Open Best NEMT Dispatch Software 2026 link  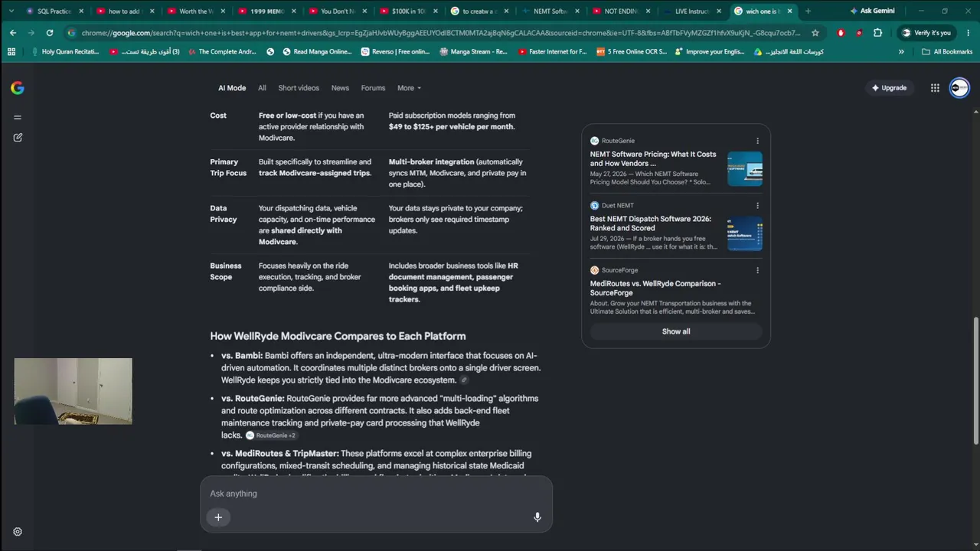click(x=650, y=223)
